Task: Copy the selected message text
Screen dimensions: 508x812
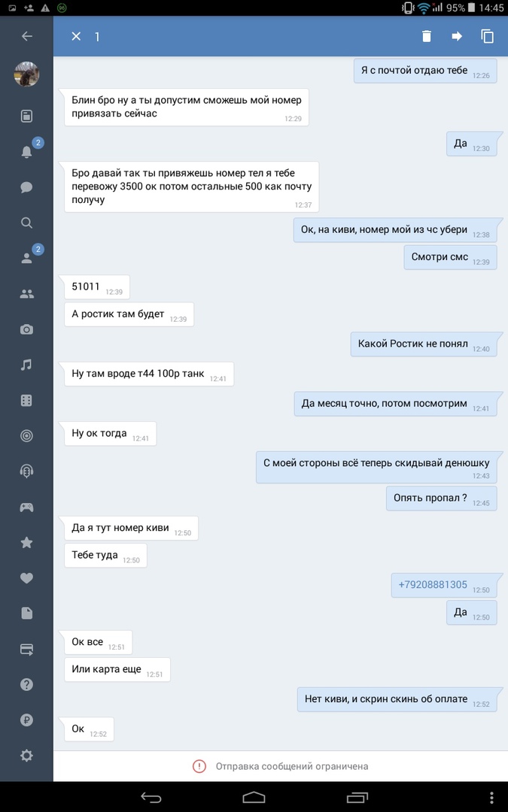Action: (487, 36)
